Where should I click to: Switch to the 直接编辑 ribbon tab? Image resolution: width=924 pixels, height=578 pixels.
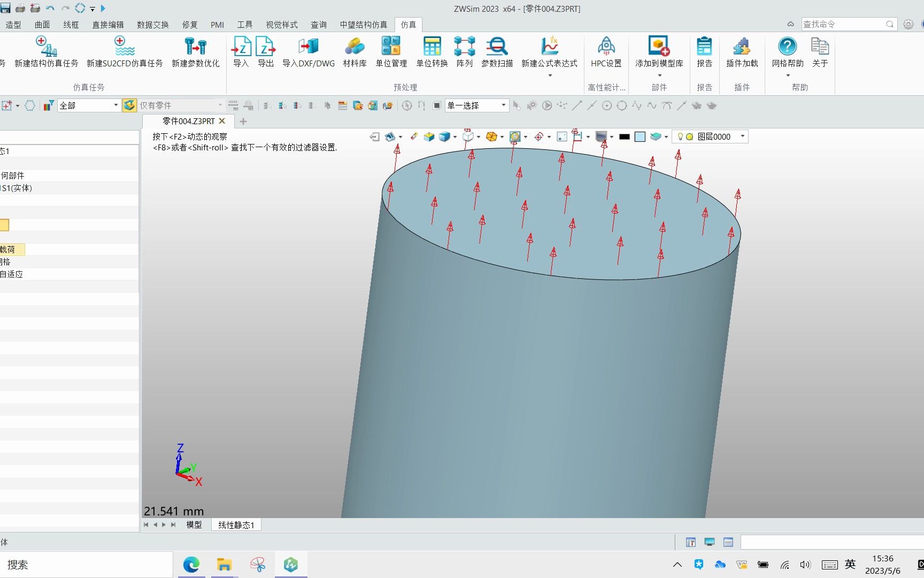click(108, 25)
